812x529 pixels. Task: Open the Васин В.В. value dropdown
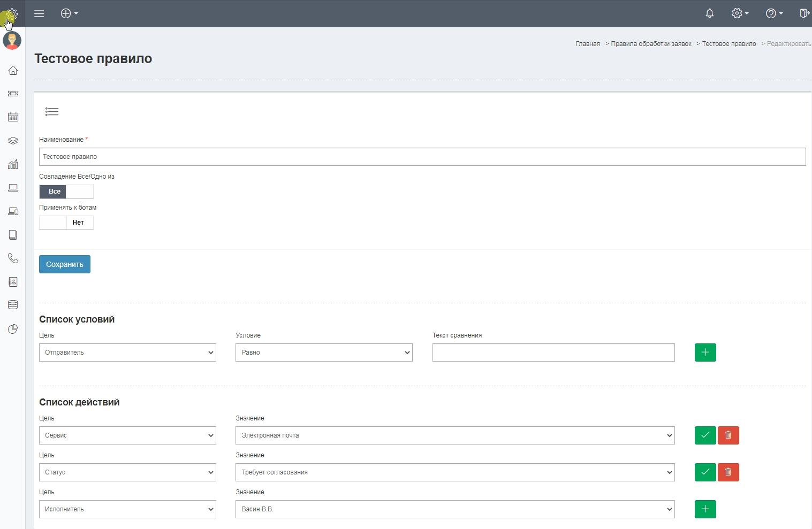(455, 509)
